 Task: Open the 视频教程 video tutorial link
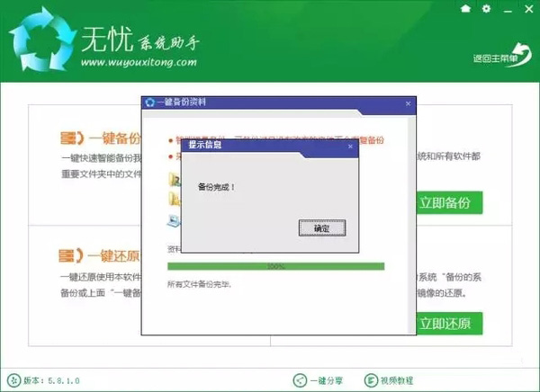point(389,380)
